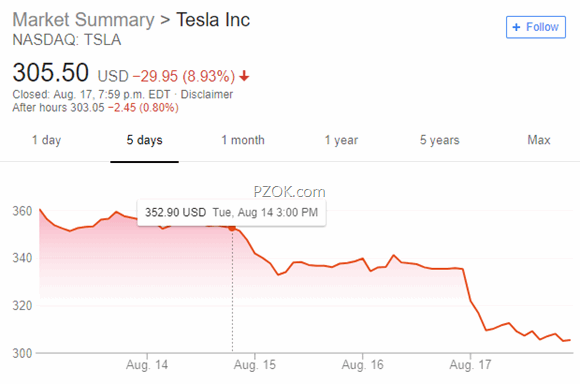The image size is (580, 384).
Task: Click the 305.50 stock price
Action: (x=51, y=72)
